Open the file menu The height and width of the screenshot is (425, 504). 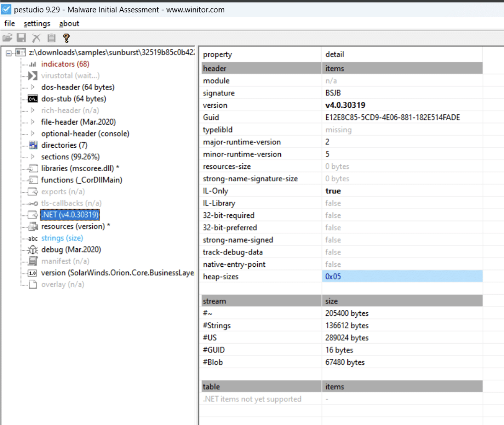point(9,24)
